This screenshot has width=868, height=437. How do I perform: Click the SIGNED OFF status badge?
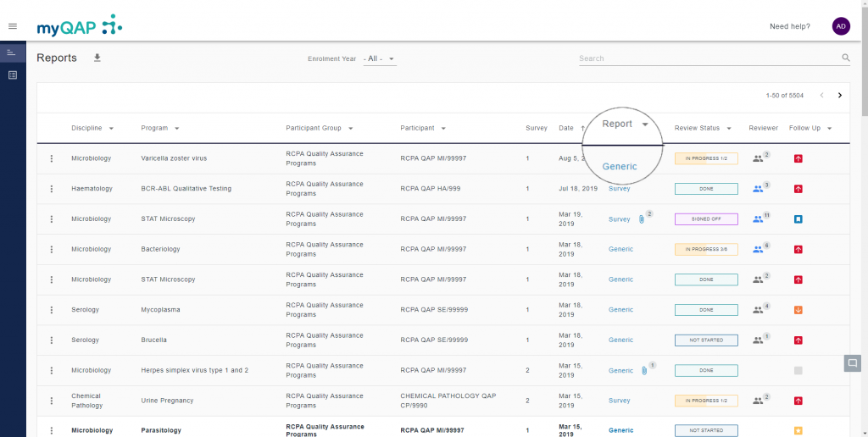pos(706,219)
